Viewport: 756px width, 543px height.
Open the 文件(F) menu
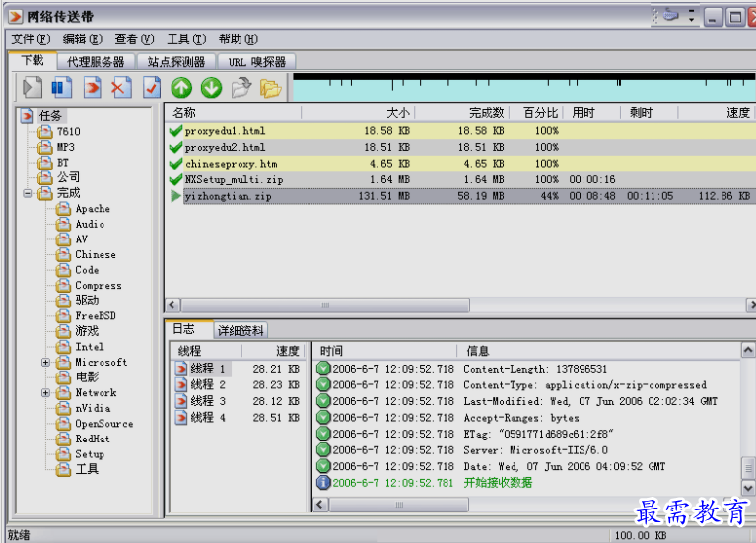31,39
